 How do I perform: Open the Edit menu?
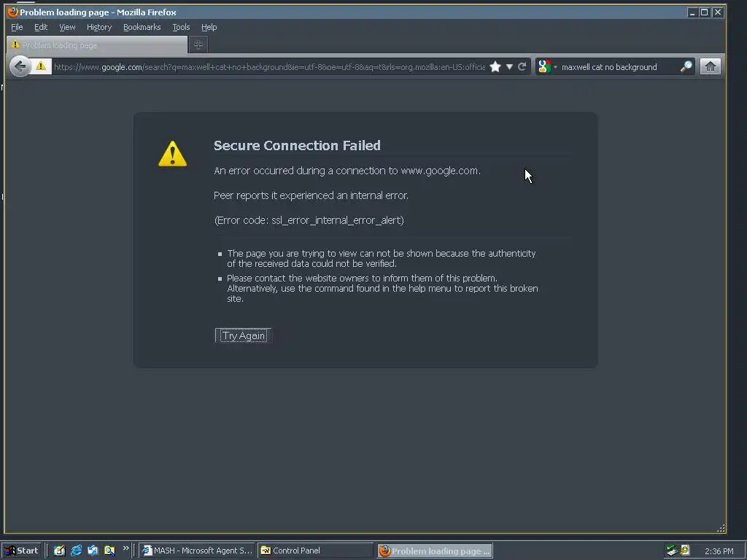(x=41, y=27)
